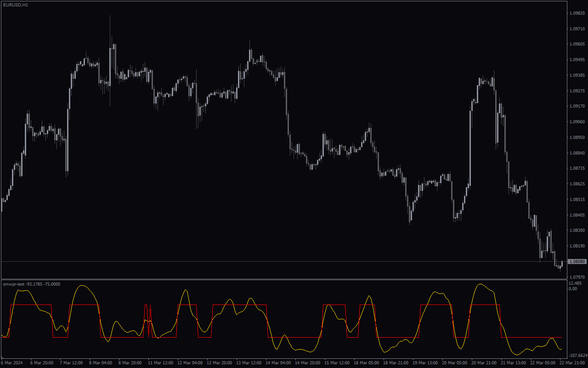Click the indicator scale value 0.00
The width and height of the screenshot is (588, 368).
pos(573,288)
